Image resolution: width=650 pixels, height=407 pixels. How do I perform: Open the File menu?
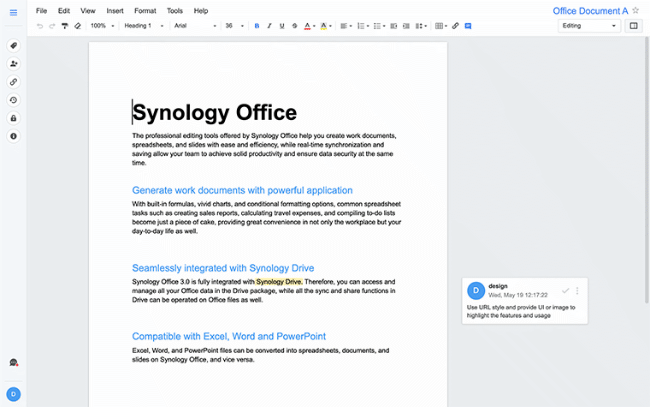click(x=41, y=11)
